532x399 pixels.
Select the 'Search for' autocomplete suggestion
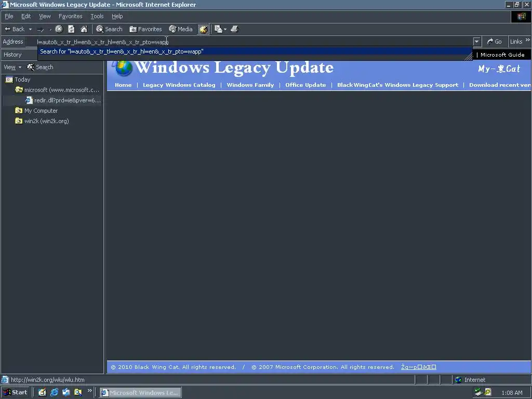255,51
